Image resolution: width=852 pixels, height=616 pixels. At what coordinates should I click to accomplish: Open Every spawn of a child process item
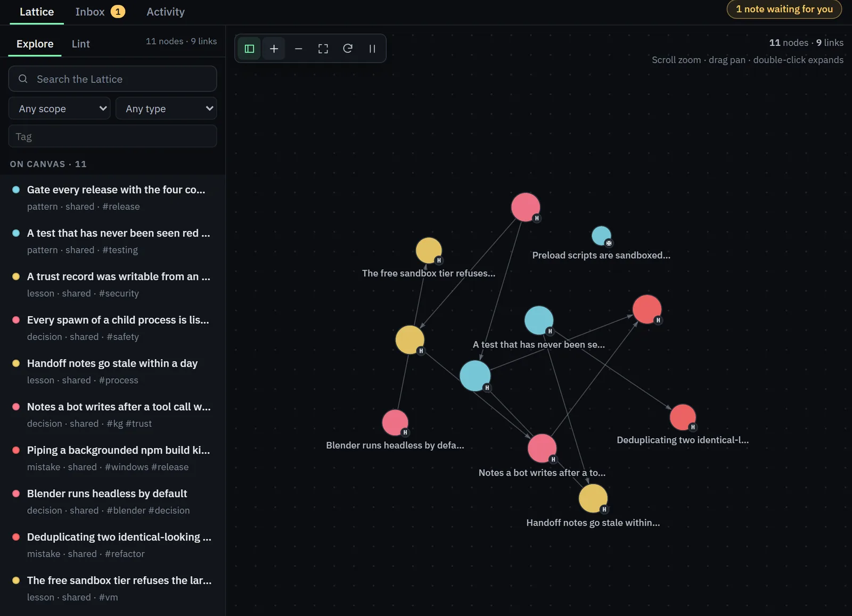tap(112, 328)
